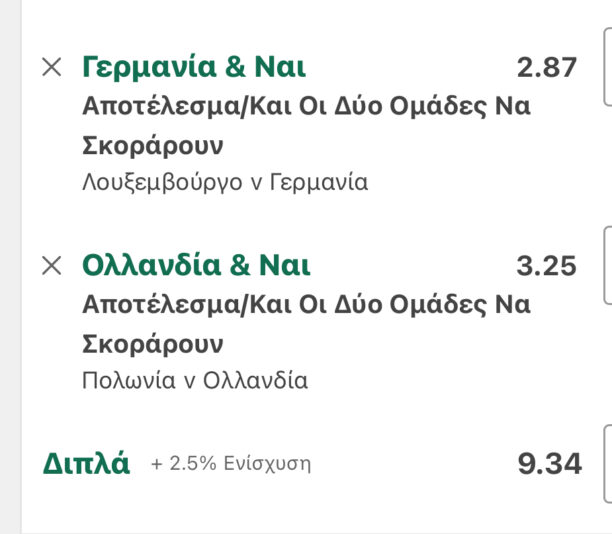Focus the stake field beside Γερμανία & Ναι
This screenshot has height=534, width=612.
[x=606, y=68]
